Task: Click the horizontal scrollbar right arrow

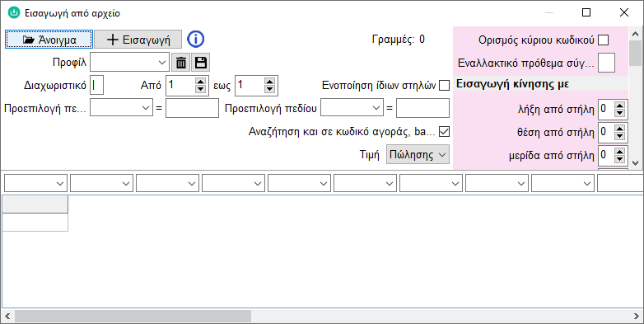Action: point(636,316)
